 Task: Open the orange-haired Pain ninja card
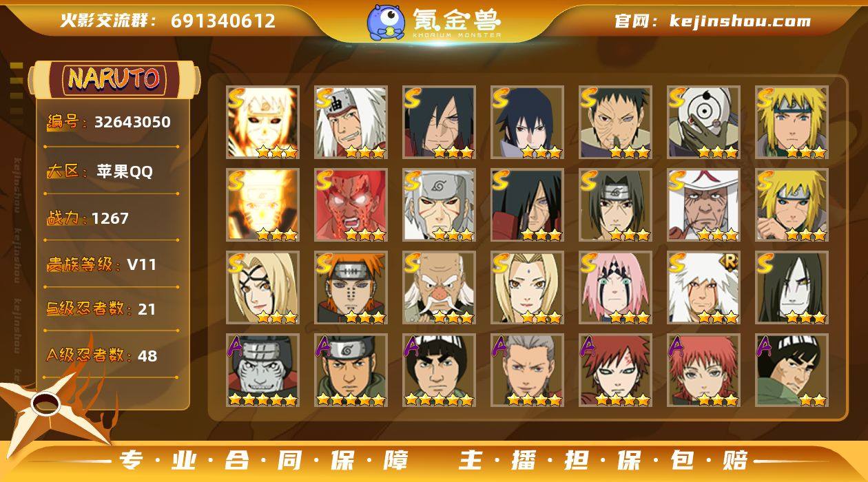click(x=351, y=288)
